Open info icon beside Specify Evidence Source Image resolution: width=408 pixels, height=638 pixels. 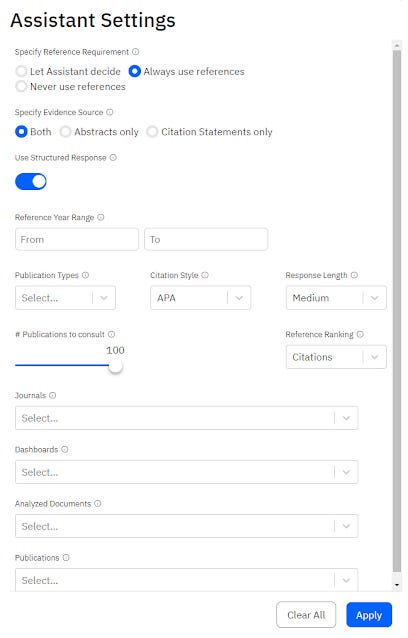coord(109,112)
